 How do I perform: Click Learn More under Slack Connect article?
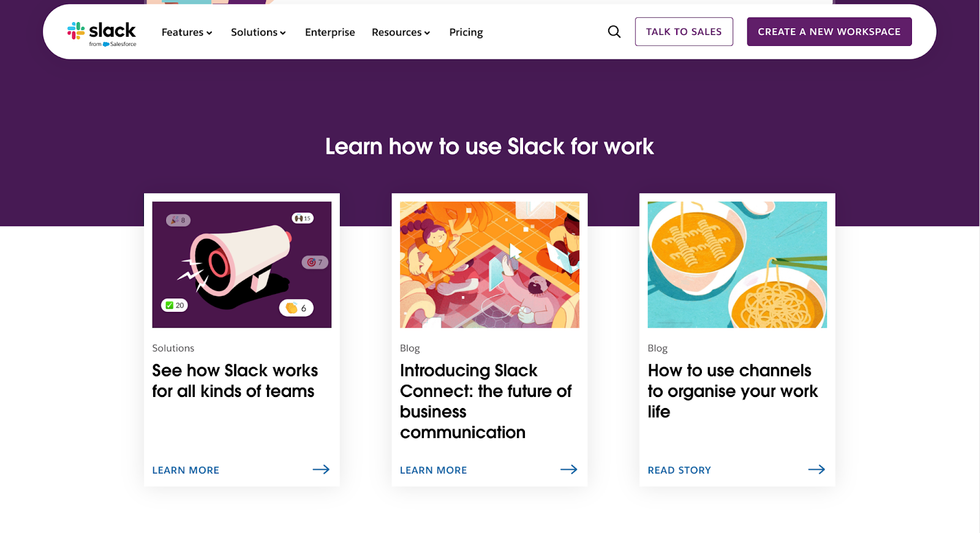(434, 470)
